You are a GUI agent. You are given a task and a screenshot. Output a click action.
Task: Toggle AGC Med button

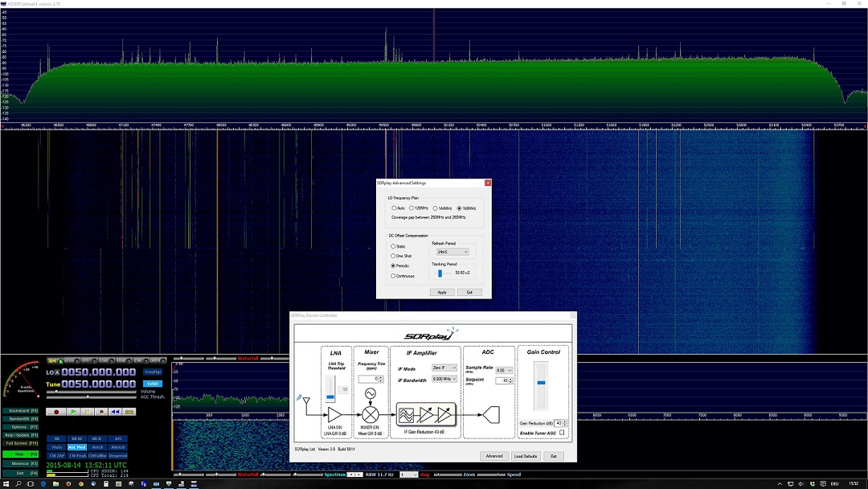(x=77, y=447)
